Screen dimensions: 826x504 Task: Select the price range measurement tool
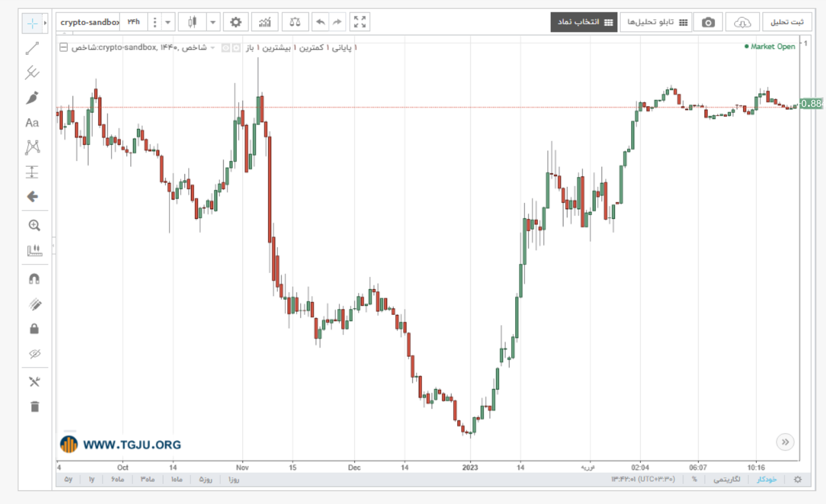point(32,172)
